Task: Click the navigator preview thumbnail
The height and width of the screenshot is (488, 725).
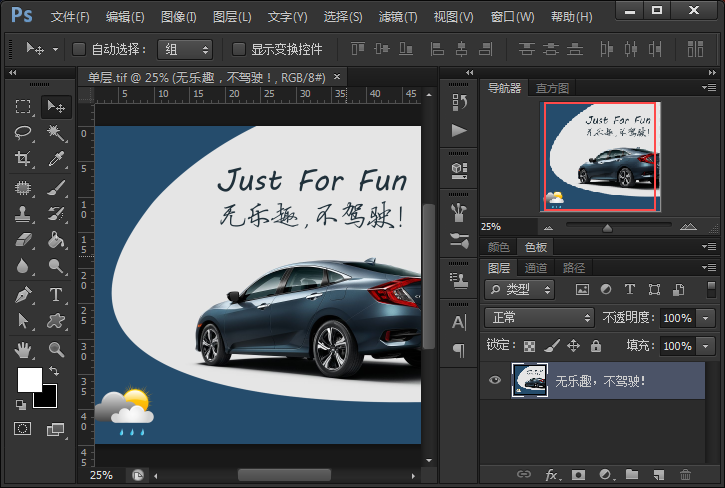Action: click(x=601, y=156)
